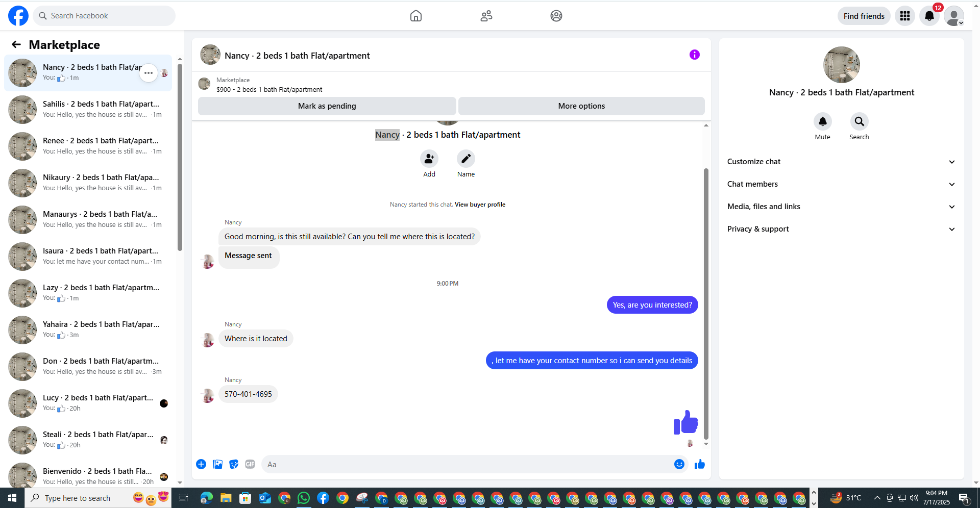Click the "Message sent" bubble

click(x=249, y=257)
